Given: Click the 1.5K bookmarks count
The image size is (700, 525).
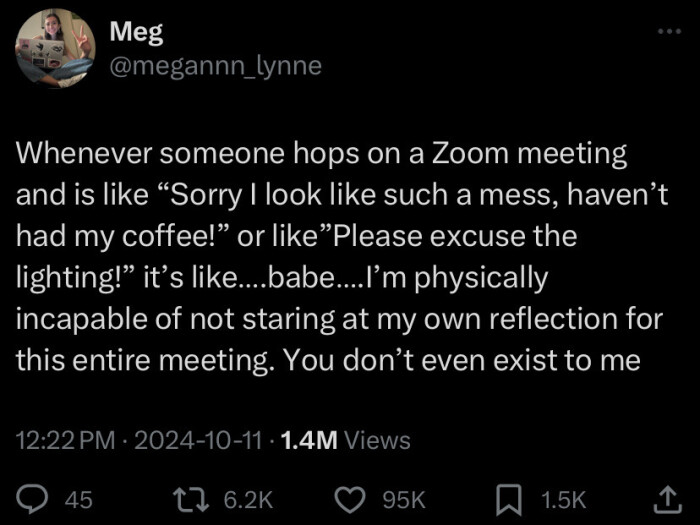Looking at the screenshot, I should 563,499.
